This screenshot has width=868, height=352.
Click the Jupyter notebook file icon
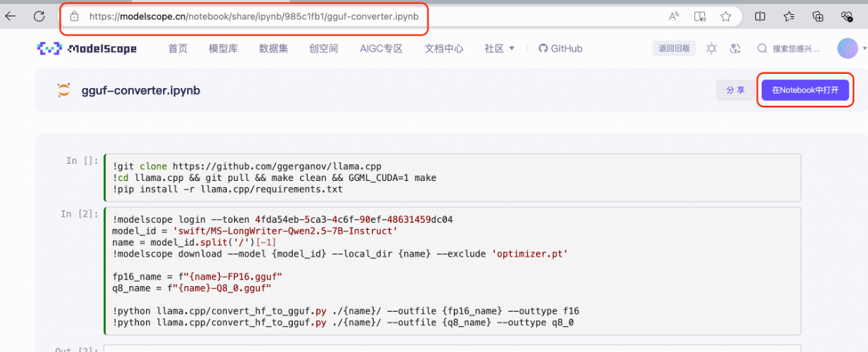[x=64, y=91]
